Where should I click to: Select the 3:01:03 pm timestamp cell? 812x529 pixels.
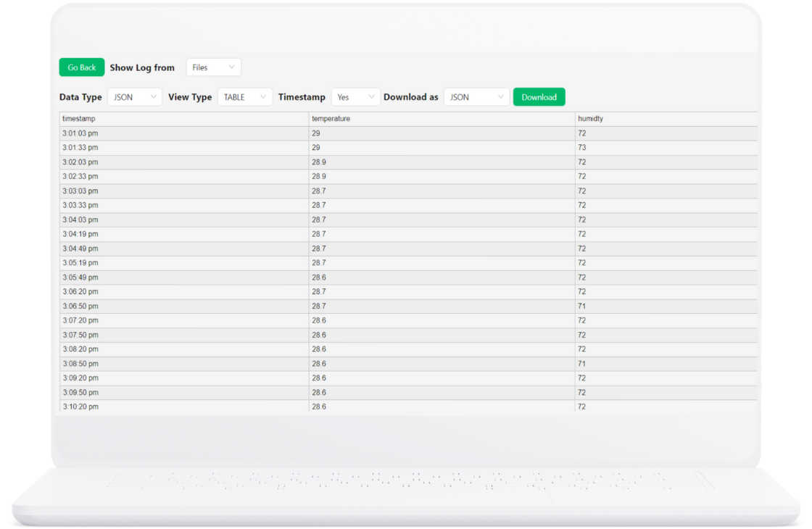pos(184,133)
